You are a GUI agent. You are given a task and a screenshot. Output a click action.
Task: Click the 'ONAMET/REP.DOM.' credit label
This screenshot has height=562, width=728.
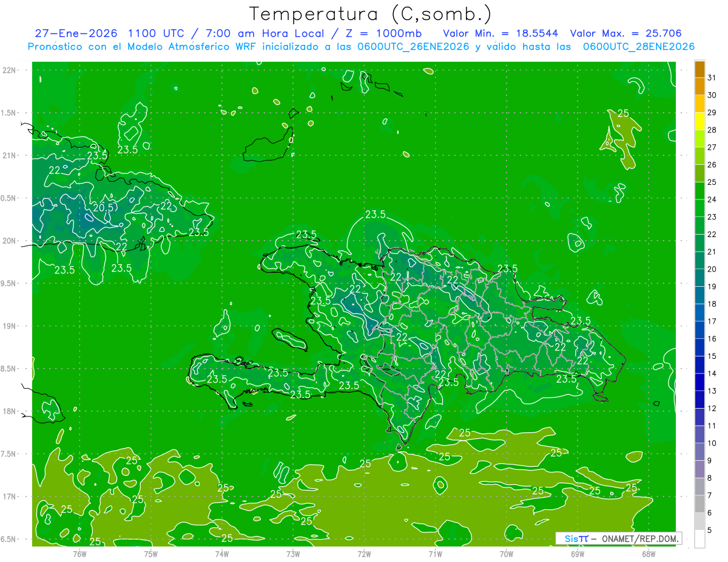pyautogui.click(x=639, y=538)
